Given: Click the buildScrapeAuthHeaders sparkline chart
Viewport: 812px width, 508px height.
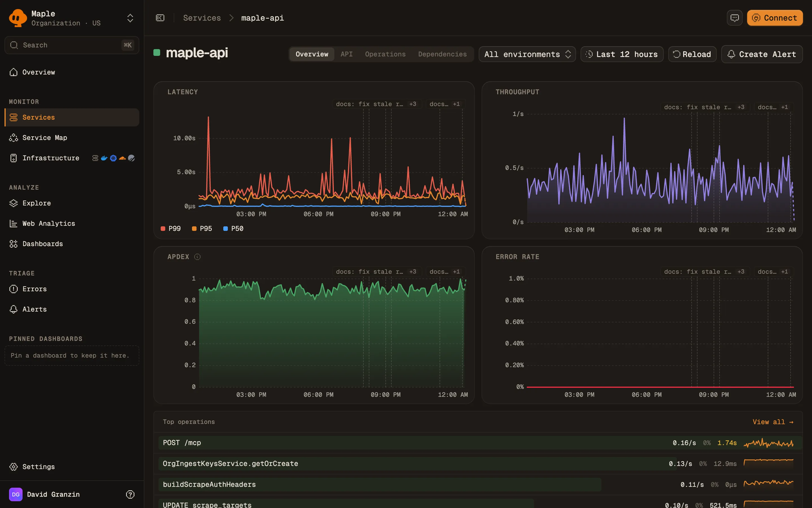Looking at the screenshot, I should click(x=769, y=483).
